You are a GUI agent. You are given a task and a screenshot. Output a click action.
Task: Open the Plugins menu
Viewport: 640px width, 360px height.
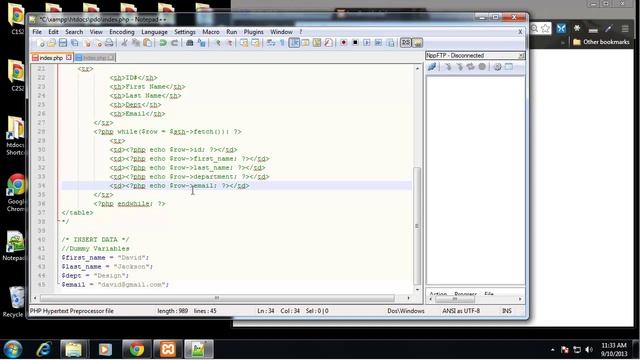[253, 32]
